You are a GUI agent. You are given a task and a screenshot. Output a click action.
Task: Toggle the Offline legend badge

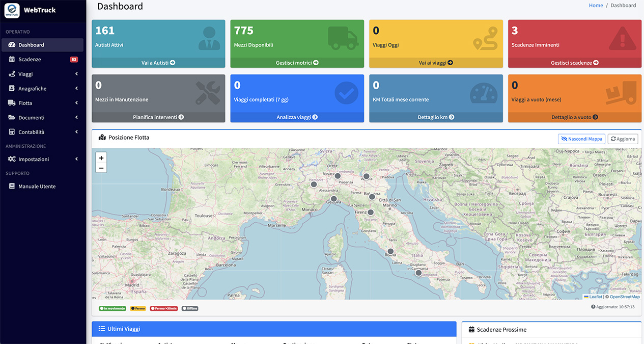click(190, 308)
